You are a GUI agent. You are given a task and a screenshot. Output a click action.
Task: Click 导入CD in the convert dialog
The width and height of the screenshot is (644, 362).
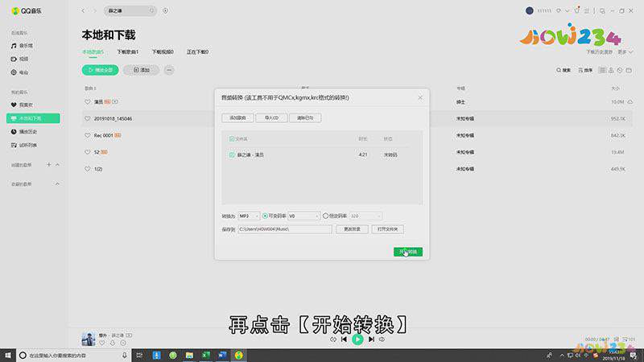[x=271, y=117]
